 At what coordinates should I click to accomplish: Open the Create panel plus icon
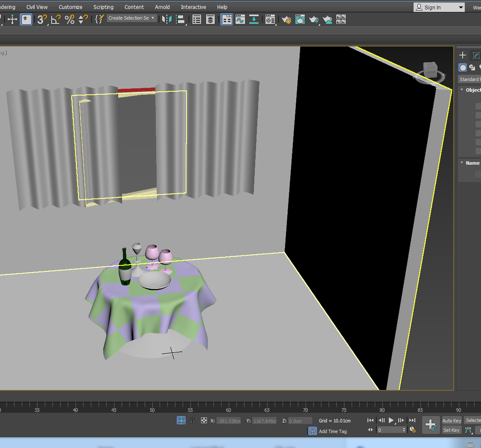tap(463, 55)
